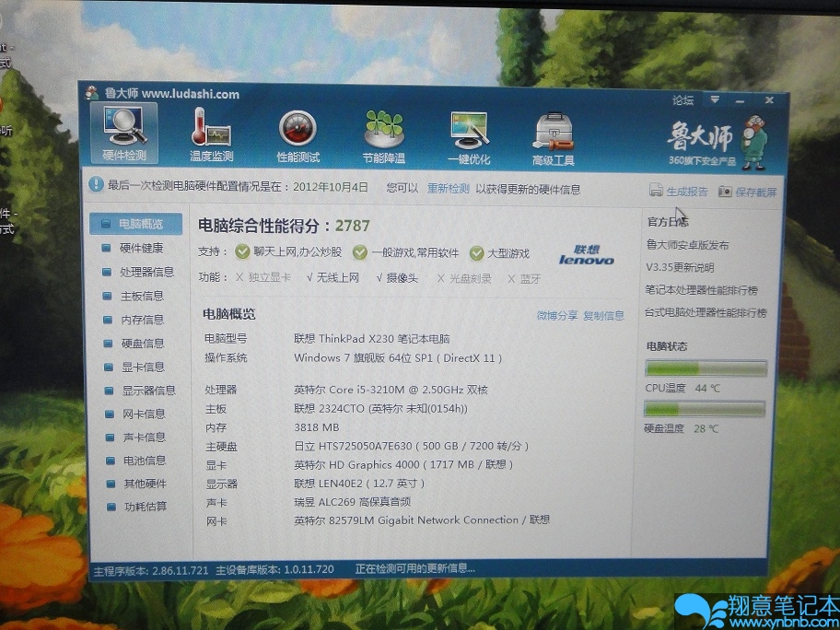Click 联想 ThinkPad X230 笔记本电脑 text
Image resolution: width=840 pixels, height=630 pixels.
click(x=372, y=339)
